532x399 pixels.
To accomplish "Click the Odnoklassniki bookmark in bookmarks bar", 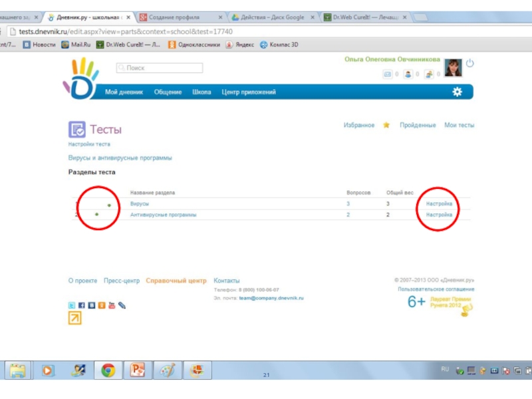I will (x=194, y=45).
